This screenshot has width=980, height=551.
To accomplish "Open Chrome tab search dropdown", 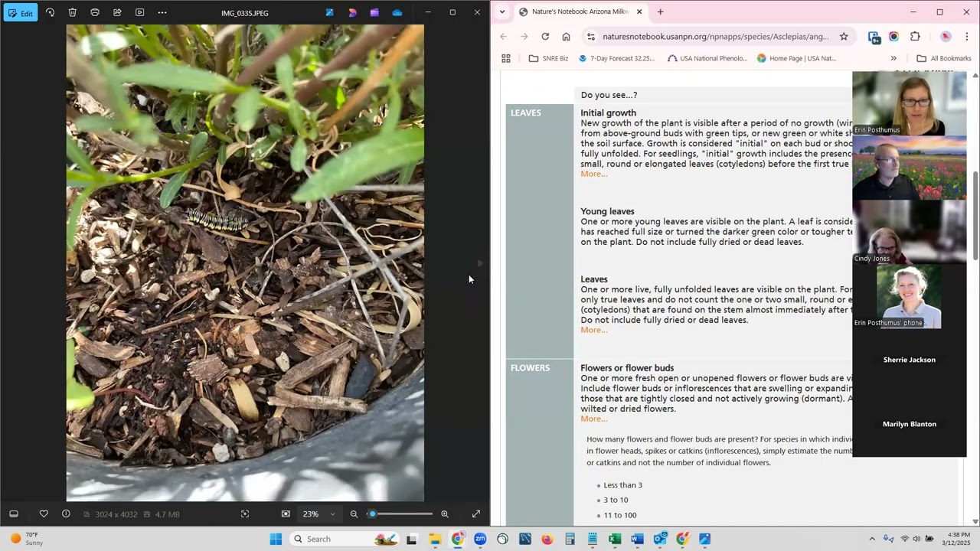I will (x=501, y=12).
